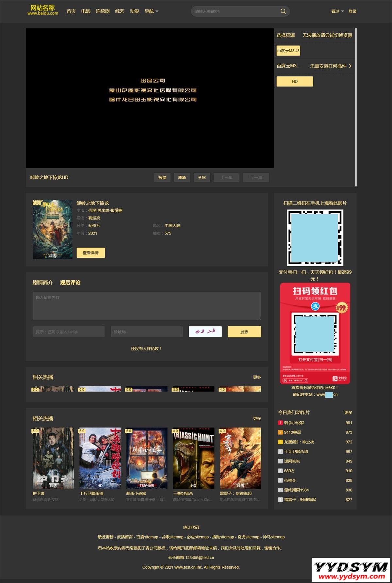Click the 刷新 refresh button
392x583 pixels.
click(182, 178)
